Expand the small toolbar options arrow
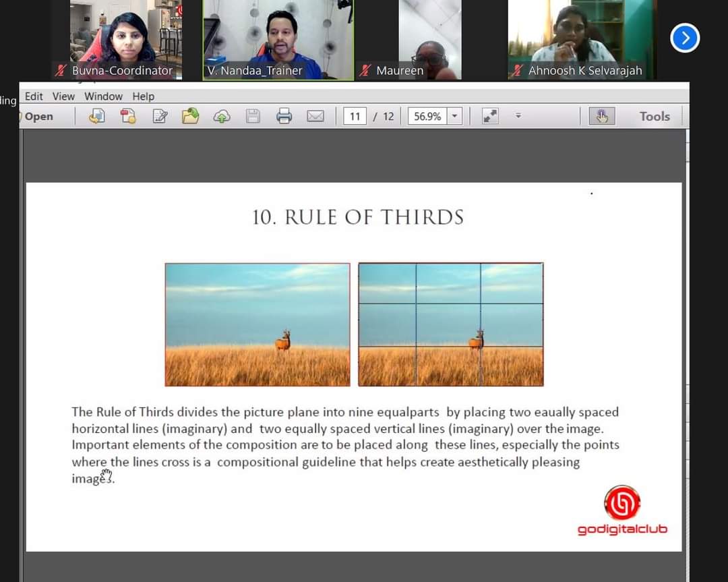 [518, 115]
